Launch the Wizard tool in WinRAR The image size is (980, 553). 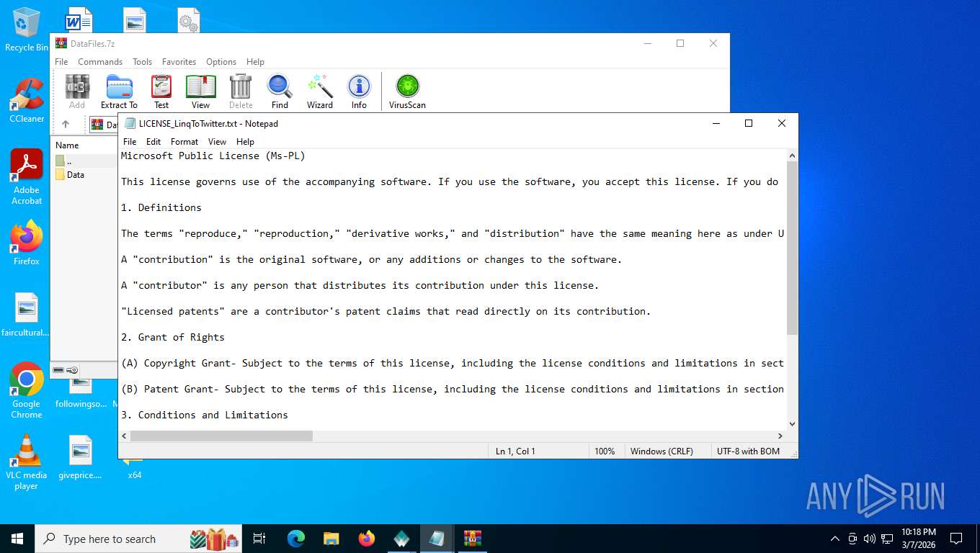coord(320,91)
